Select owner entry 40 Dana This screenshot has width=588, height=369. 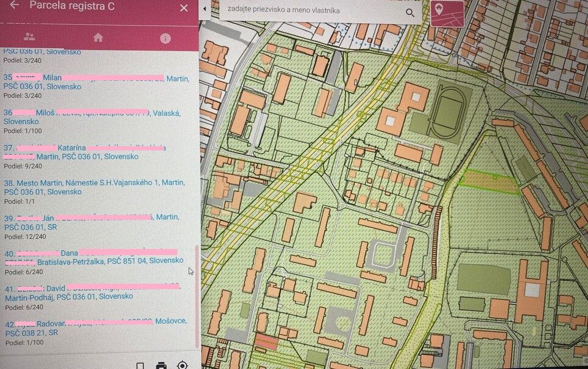click(x=94, y=257)
